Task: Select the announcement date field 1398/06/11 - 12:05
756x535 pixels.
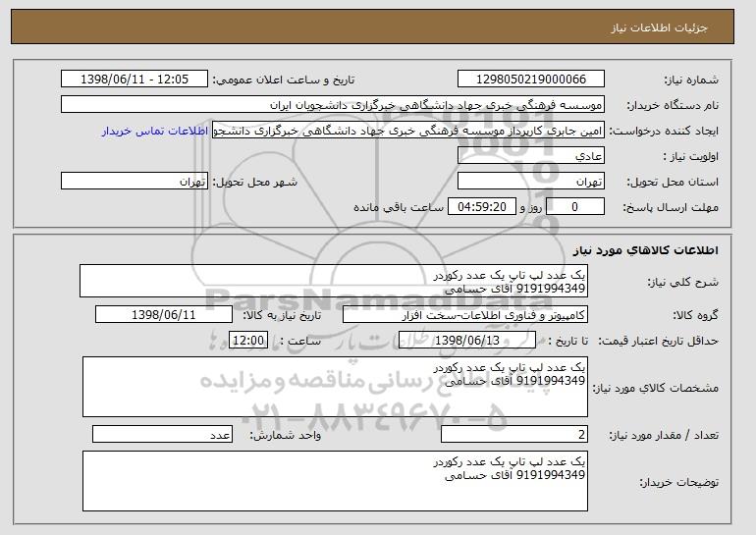Action: click(x=135, y=80)
